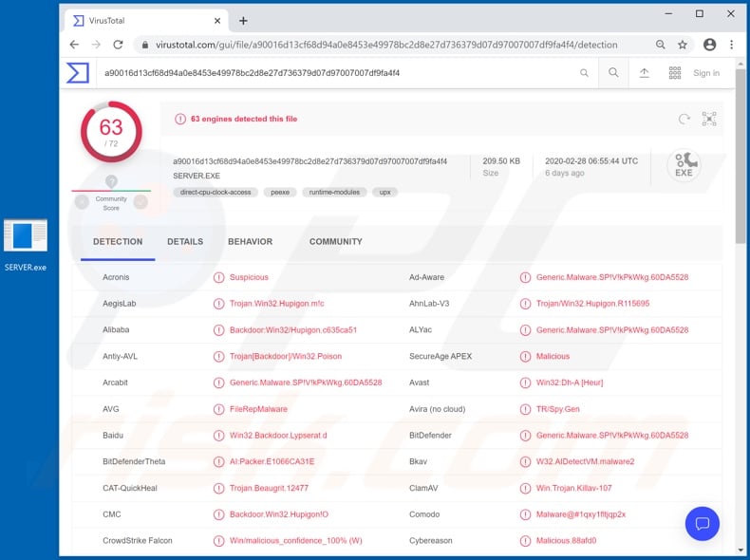Open the apps grid icon
750x560 pixels.
click(x=675, y=73)
